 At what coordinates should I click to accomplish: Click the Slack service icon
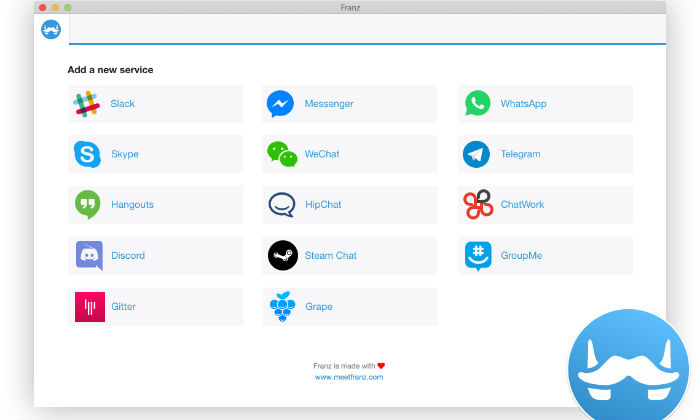[x=88, y=104]
